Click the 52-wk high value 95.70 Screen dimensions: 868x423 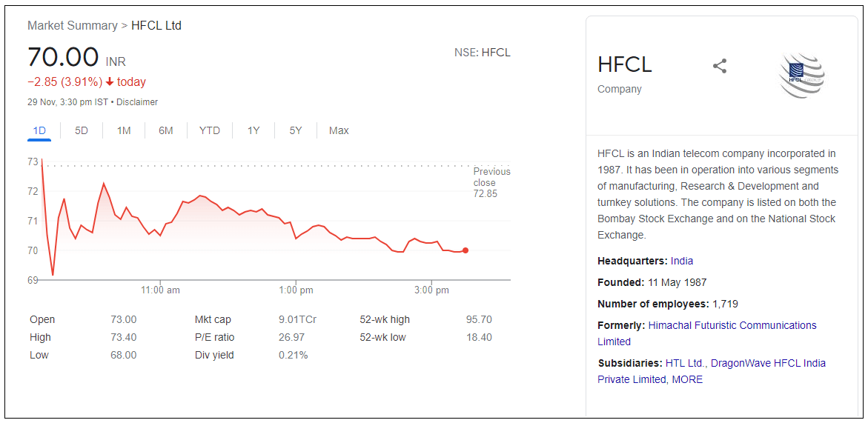(479, 319)
